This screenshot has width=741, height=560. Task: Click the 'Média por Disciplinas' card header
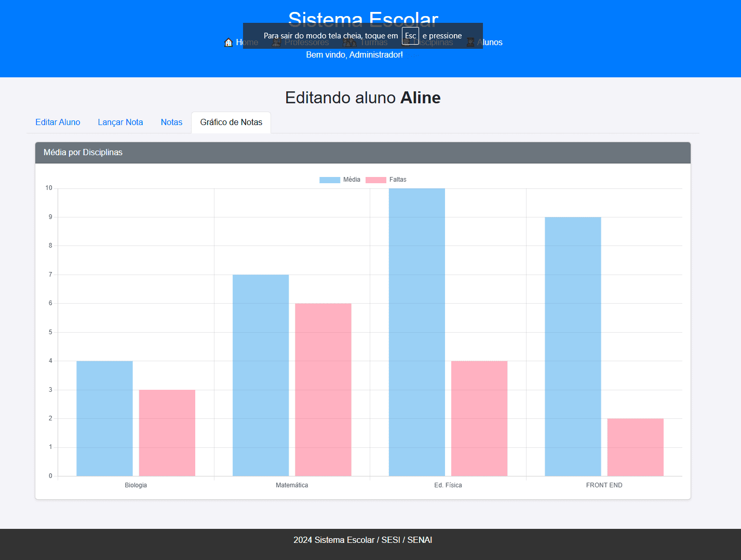(363, 153)
